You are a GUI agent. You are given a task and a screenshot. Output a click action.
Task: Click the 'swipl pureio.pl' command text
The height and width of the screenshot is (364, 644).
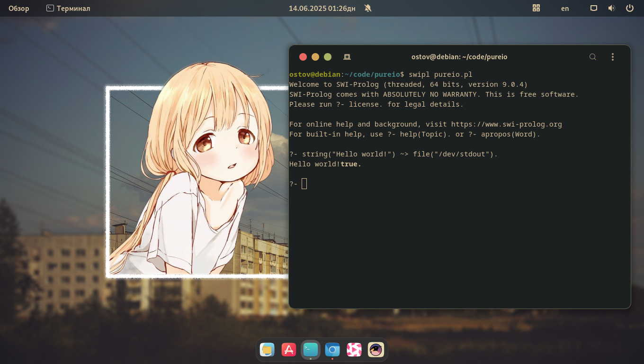point(440,74)
